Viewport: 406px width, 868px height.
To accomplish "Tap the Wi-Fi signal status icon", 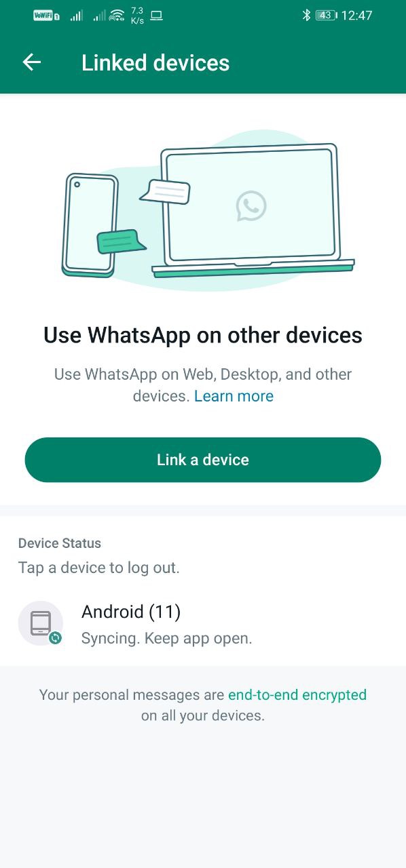I will point(117,15).
